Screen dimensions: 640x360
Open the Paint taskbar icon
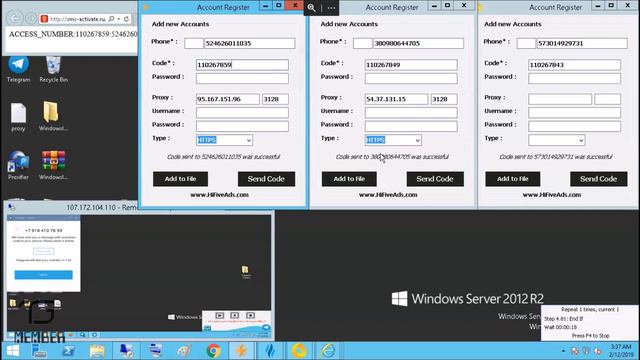[x=184, y=351]
